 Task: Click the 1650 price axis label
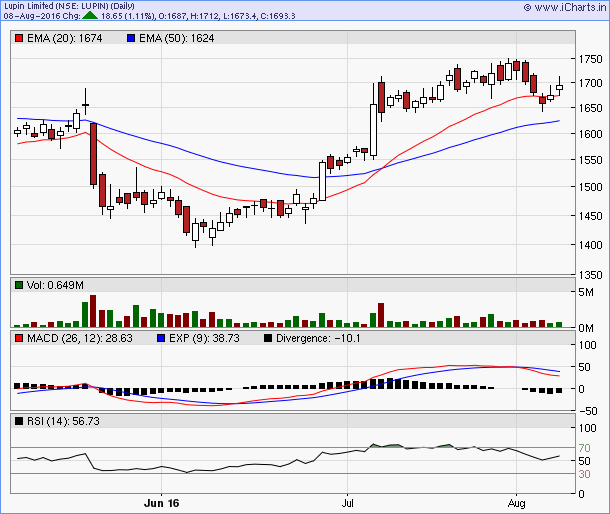coord(590,108)
